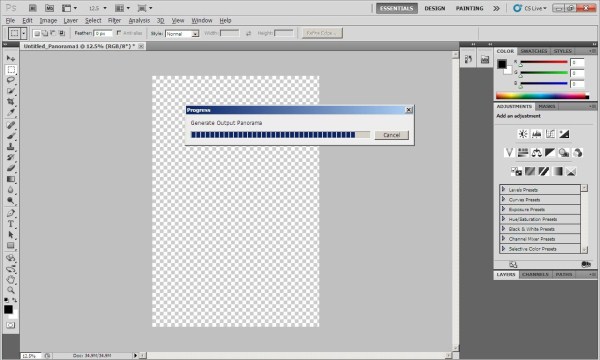This screenshot has width=600, height=360.
Task: Switch to the Swatches tab
Action: click(533, 51)
